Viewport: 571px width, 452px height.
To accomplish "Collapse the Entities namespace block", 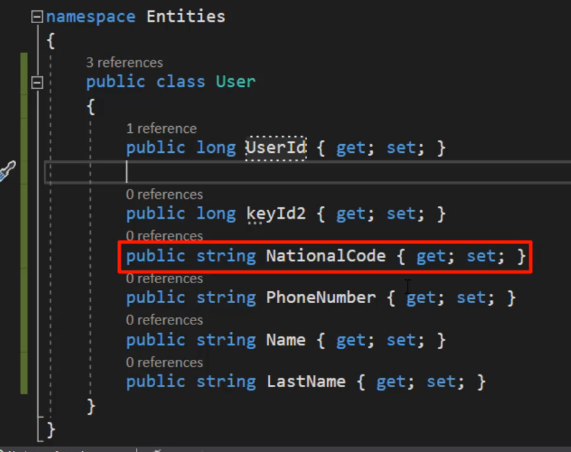I will coord(37,17).
